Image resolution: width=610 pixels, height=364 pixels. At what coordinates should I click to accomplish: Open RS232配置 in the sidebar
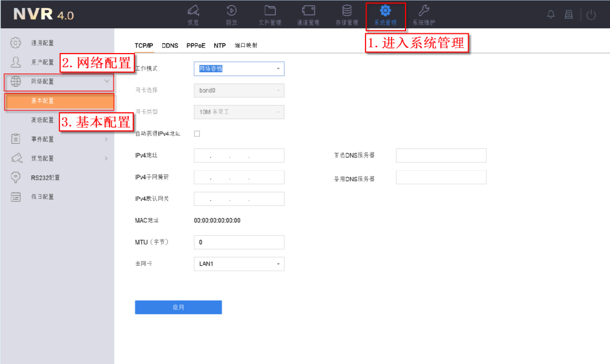[45, 178]
